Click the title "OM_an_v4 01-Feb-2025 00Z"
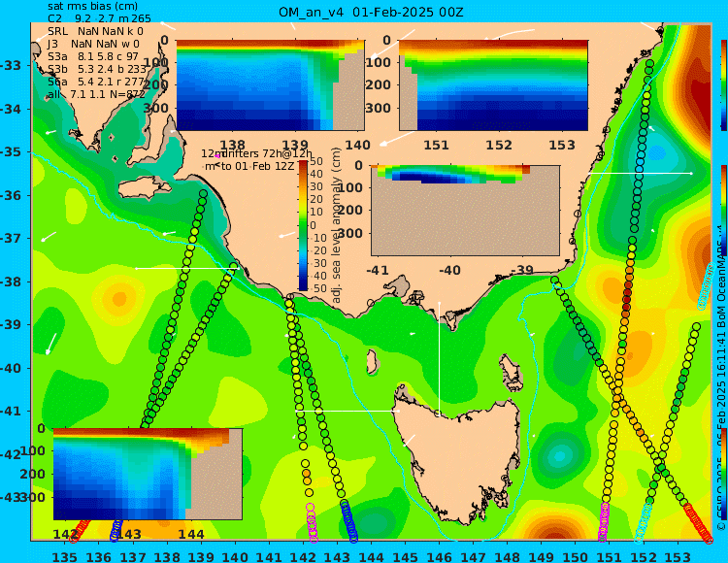 pos(371,12)
